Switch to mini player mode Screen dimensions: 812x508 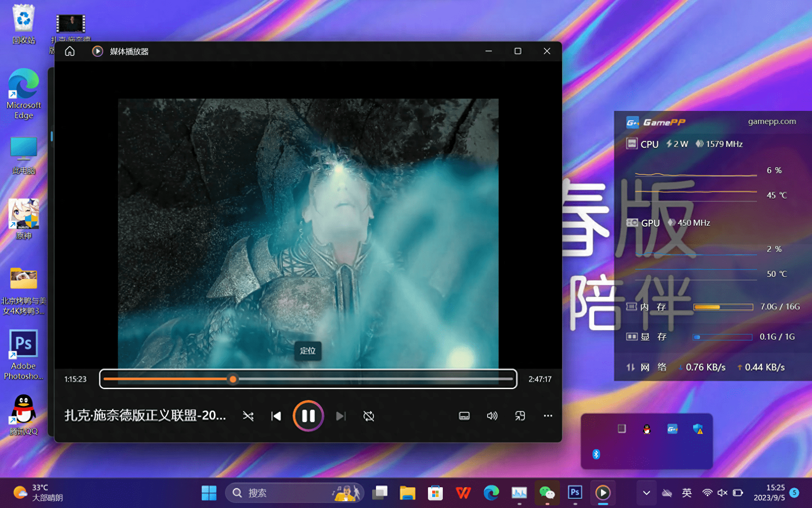coord(520,416)
